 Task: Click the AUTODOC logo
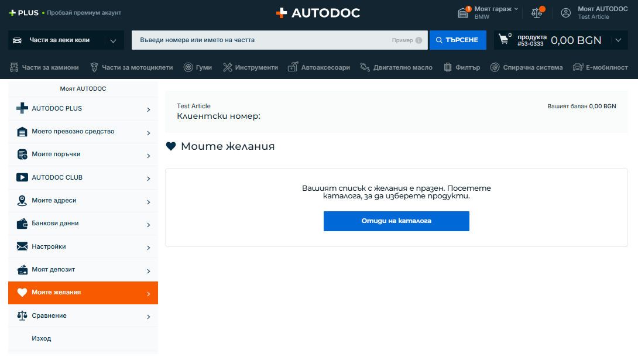click(x=318, y=12)
